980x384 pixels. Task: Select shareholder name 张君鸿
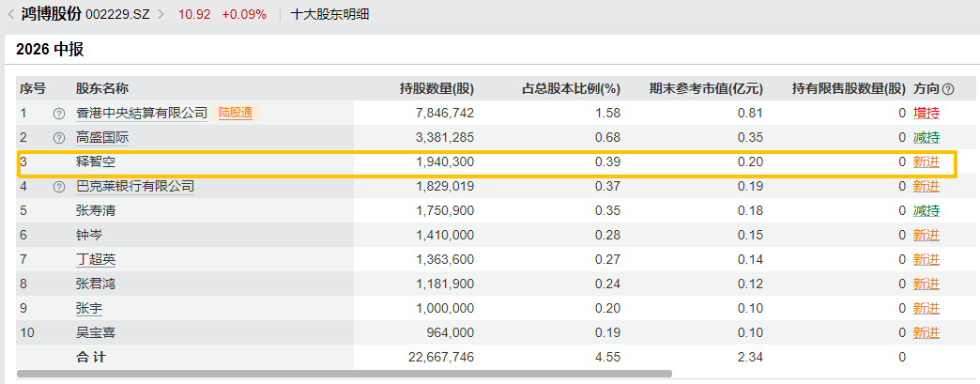pyautogui.click(x=96, y=284)
